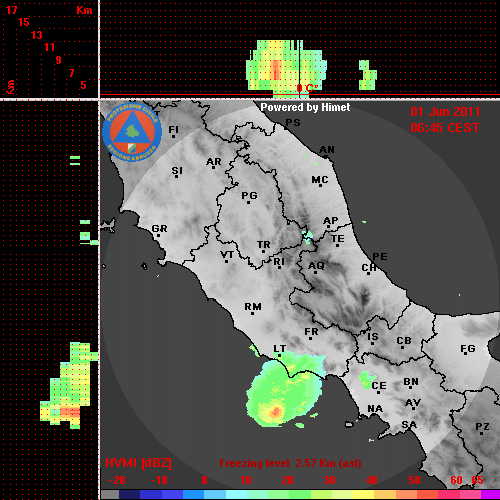Select the date '01 Jun 2011'
Image resolution: width=500 pixels, height=500 pixels.
tap(445, 112)
